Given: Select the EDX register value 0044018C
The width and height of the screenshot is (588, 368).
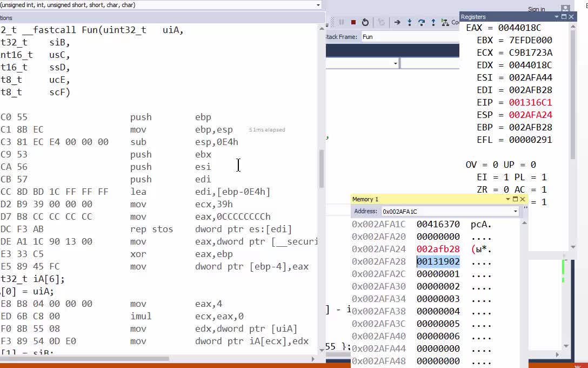Looking at the screenshot, I should [530, 65].
